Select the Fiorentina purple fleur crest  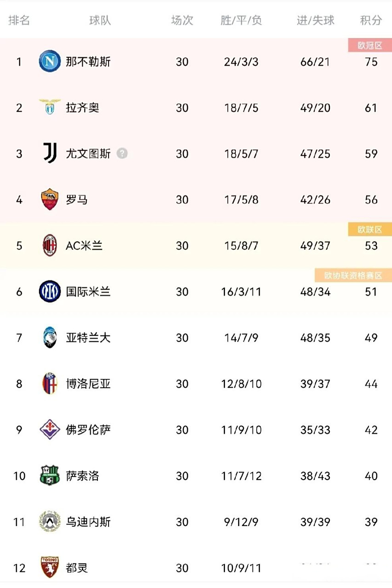pos(49,430)
